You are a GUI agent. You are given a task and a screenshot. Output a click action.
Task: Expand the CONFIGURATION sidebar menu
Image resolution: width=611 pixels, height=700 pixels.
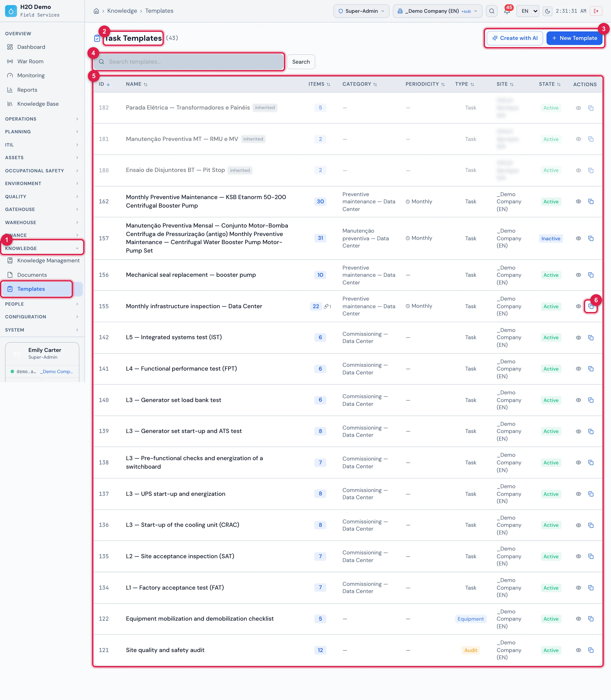[42, 317]
